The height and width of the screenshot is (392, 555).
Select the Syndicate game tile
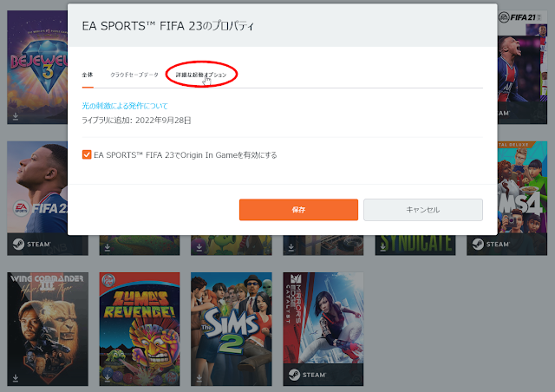(415, 245)
